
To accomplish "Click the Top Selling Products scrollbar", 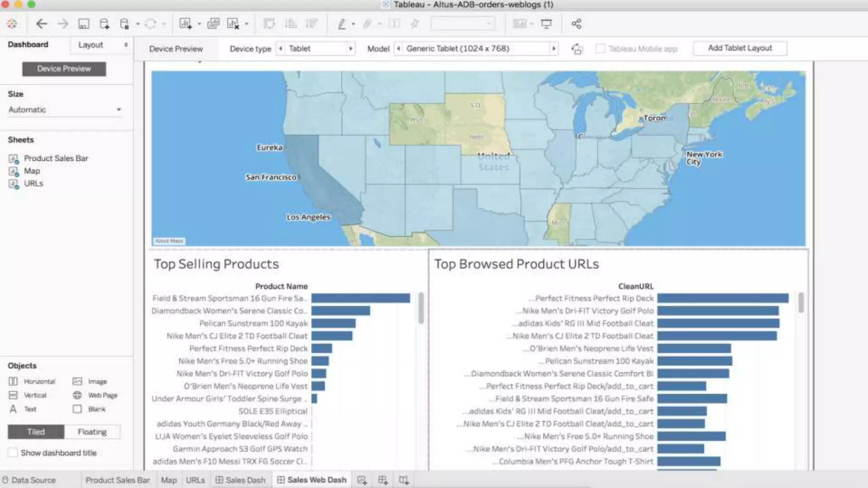I will [421, 308].
